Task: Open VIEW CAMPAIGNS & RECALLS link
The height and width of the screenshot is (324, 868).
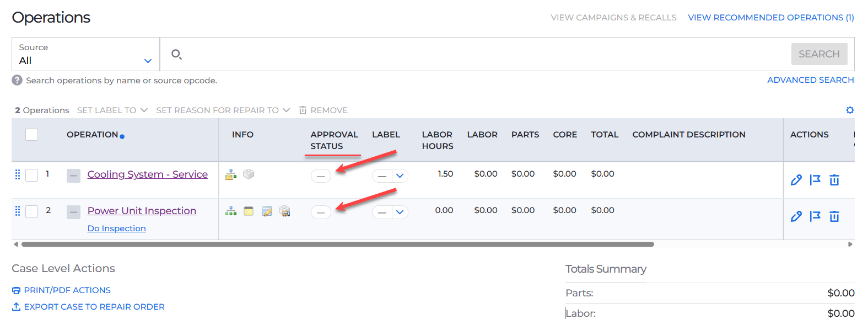Action: [x=613, y=18]
